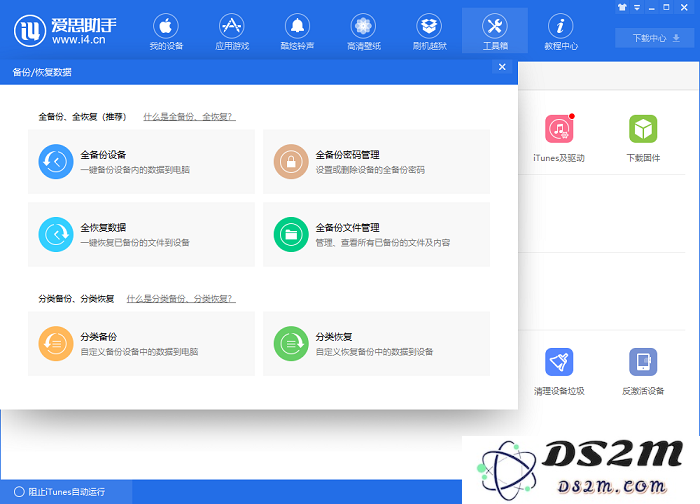Screen dimensions: 700x504
Task: Click text 一键备份设备内的数据到电脑
Action: (135, 170)
